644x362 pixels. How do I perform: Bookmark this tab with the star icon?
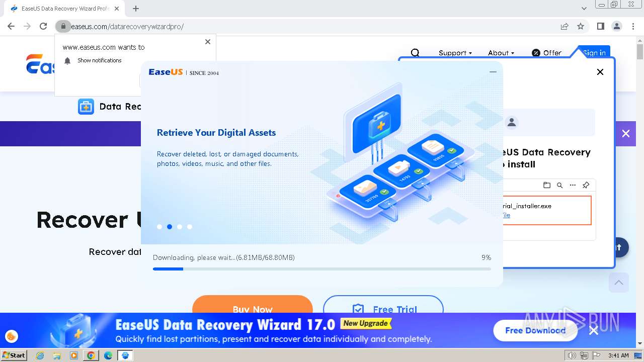point(581,26)
